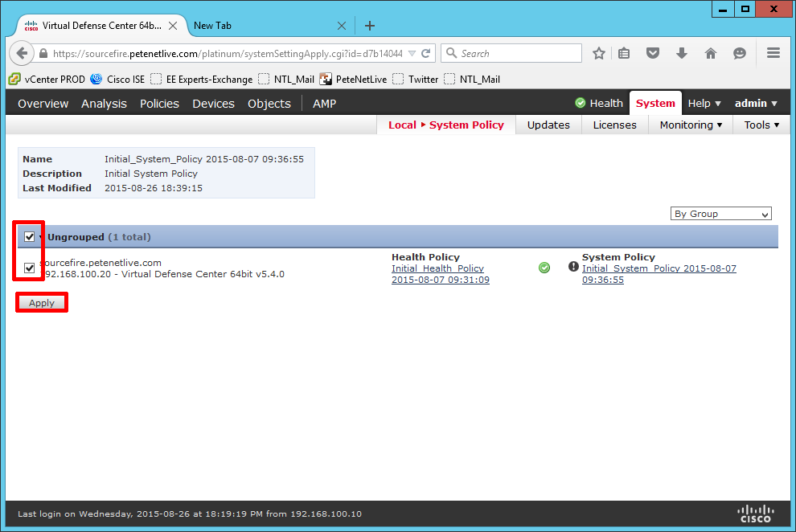Viewport: 796px width, 532px height.
Task: Click the green health status check icon
Action: point(581,103)
